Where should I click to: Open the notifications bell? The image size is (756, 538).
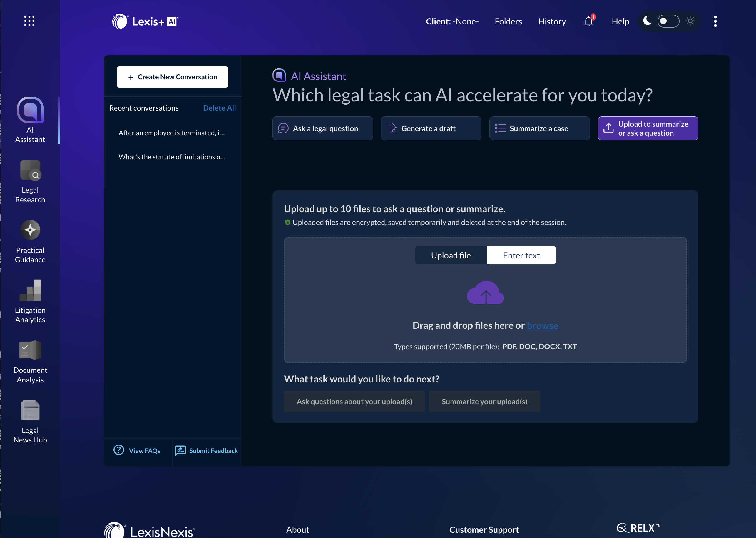click(x=589, y=21)
